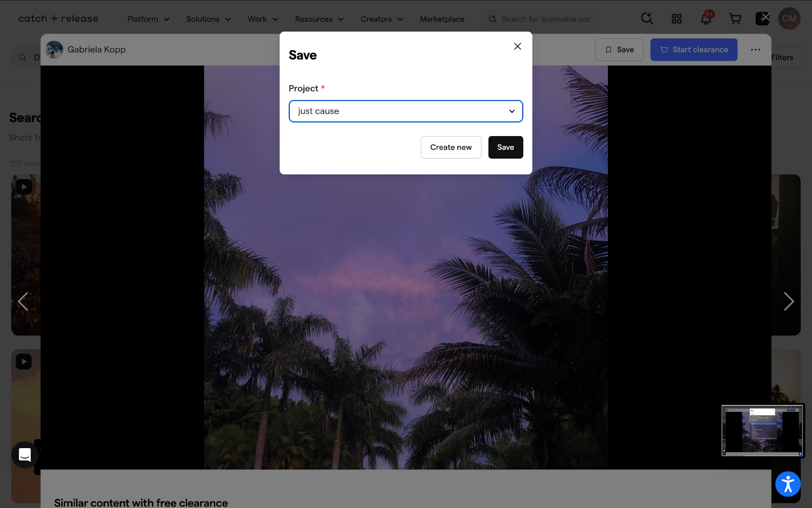The image size is (812, 508).
Task: Click the Resources menu chevron
Action: tap(341, 19)
